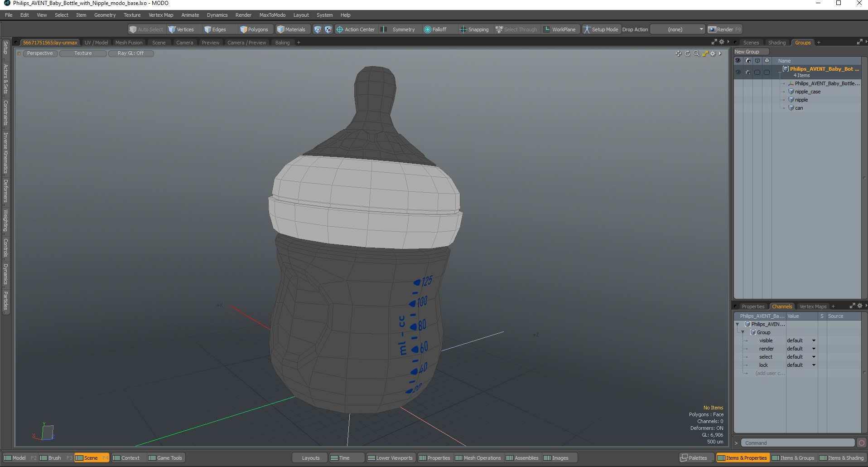Click the Command input field
The width and height of the screenshot is (868, 467).
[798, 443]
